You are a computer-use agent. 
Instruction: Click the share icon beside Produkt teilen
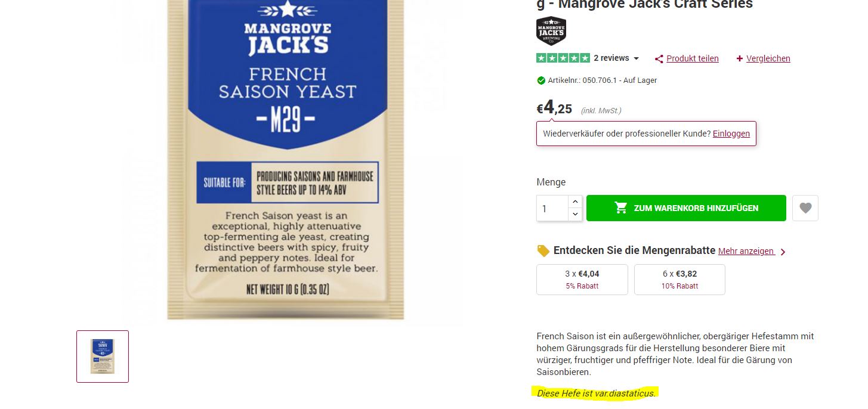point(659,58)
